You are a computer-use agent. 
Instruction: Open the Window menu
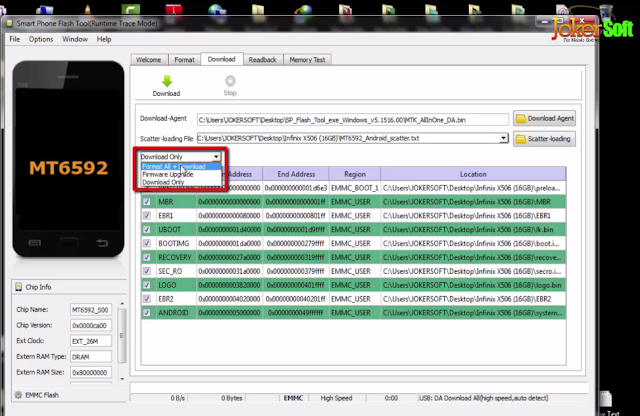tap(75, 39)
